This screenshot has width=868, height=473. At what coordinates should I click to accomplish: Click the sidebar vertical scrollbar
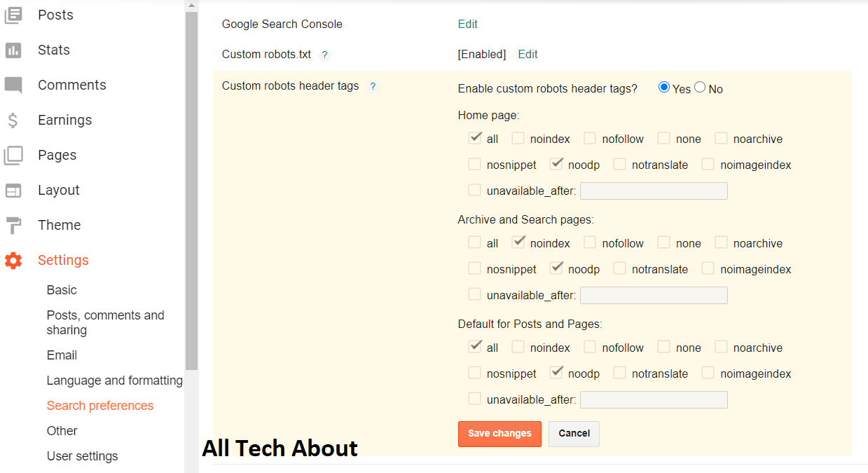coord(191,189)
